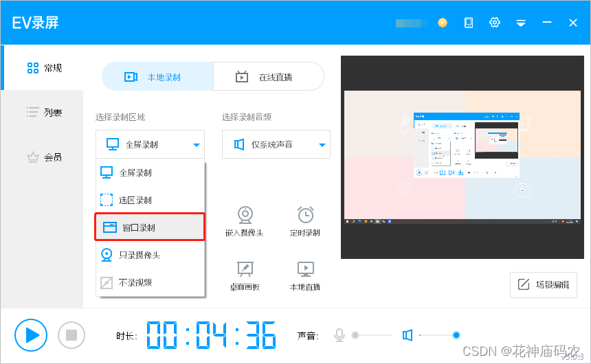Choose 只录摄像头 from the dropdown list

pyautogui.click(x=150, y=255)
